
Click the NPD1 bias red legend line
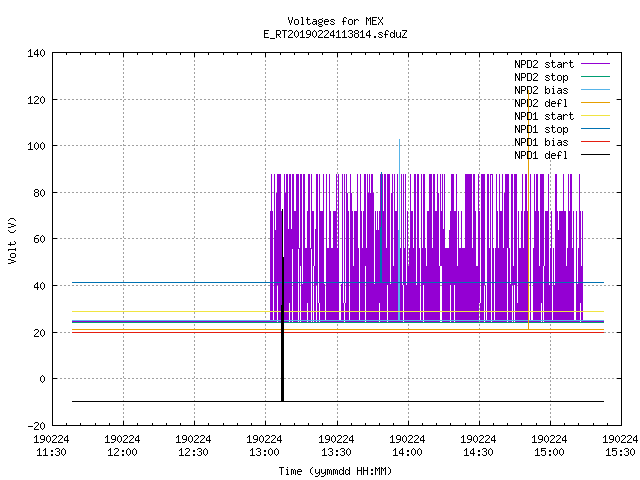[x=595, y=142]
